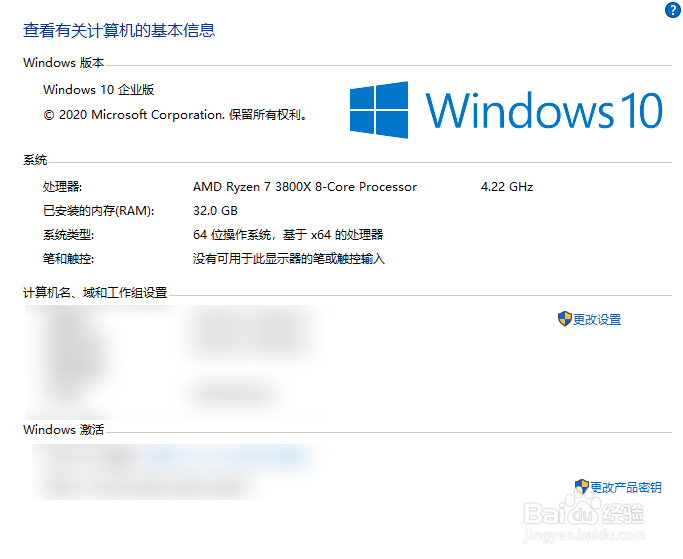Screen dimensions: 683x559
Task: Click the AMD Ryzen 7 3800X processor text
Action: [304, 187]
